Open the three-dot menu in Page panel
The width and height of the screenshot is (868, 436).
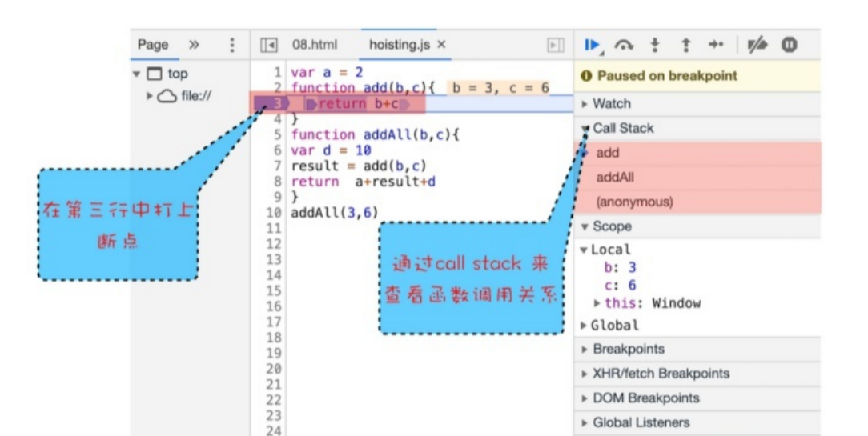tap(232, 46)
